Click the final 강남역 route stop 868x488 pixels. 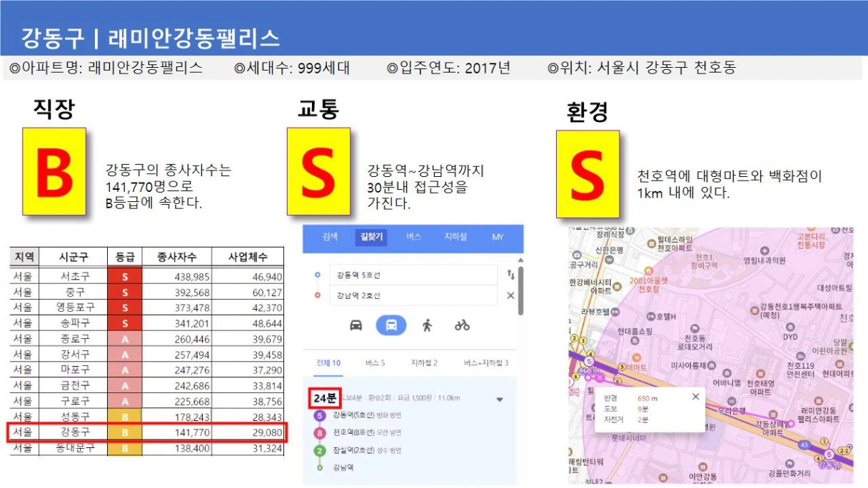point(344,467)
